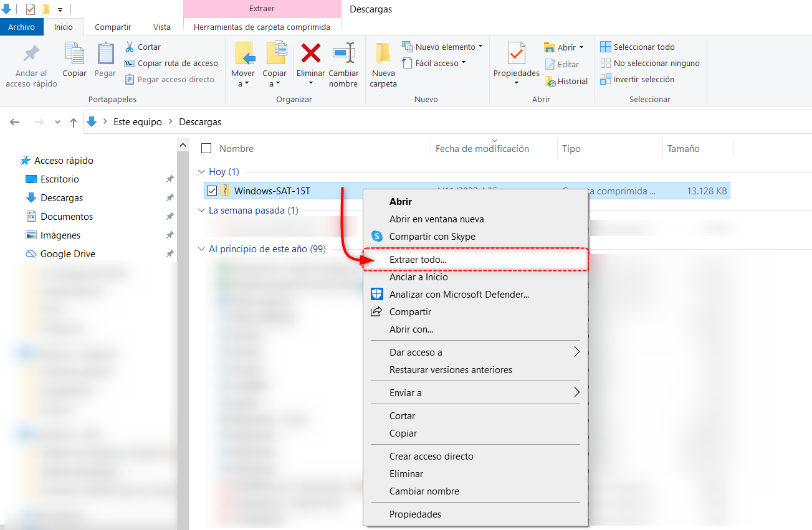
Task: Click the up-arrow parent folder button
Action: pyautogui.click(x=74, y=123)
